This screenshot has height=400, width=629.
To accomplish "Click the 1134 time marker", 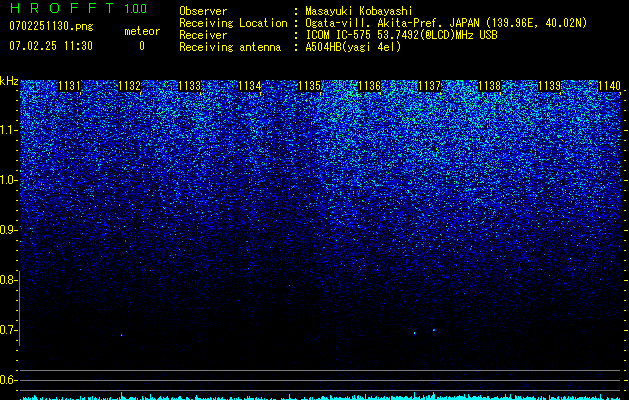I will click(x=250, y=86).
